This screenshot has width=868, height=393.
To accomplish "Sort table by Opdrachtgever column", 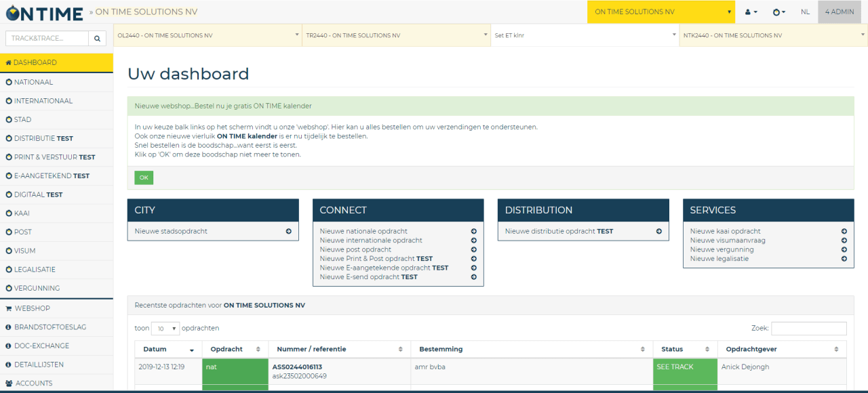I will point(782,349).
